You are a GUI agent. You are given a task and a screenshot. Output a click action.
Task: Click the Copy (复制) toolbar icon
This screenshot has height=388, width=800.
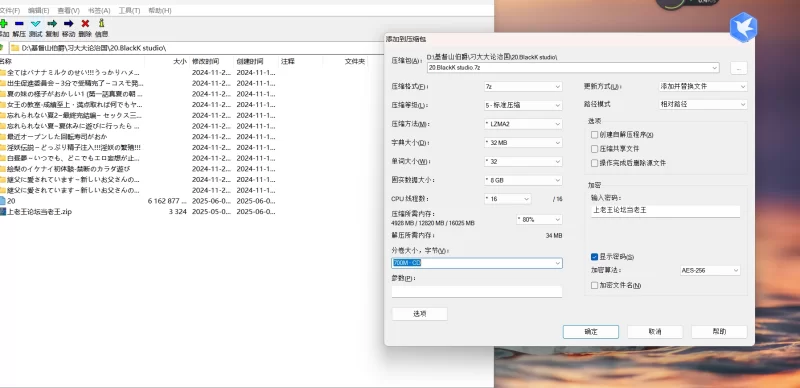point(52,23)
